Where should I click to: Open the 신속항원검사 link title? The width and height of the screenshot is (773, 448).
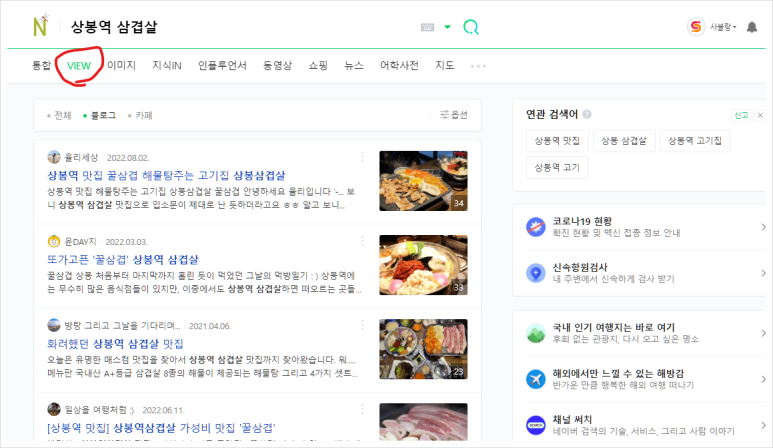pos(580,268)
